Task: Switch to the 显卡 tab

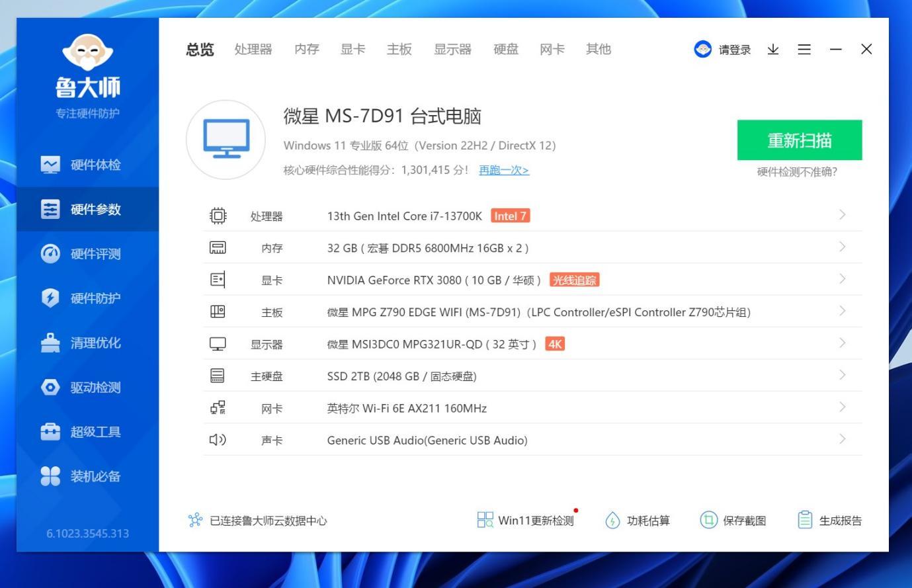Action: 353,50
